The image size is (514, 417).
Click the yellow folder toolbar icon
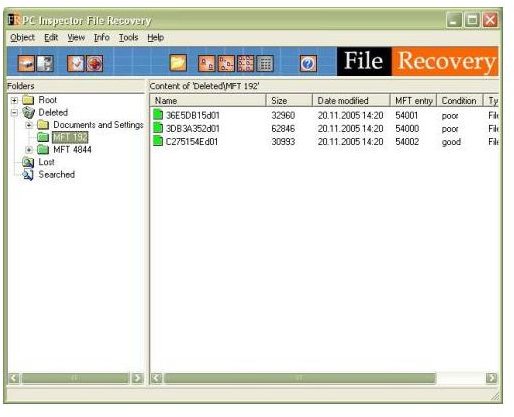point(178,63)
